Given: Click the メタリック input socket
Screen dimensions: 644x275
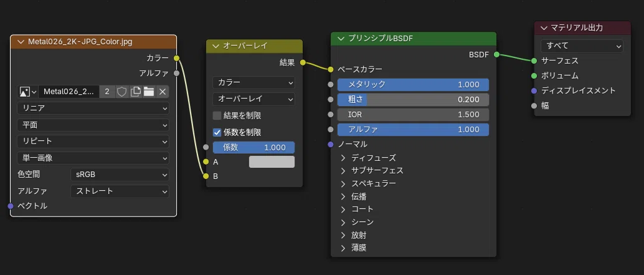Looking at the screenshot, I should [x=331, y=85].
